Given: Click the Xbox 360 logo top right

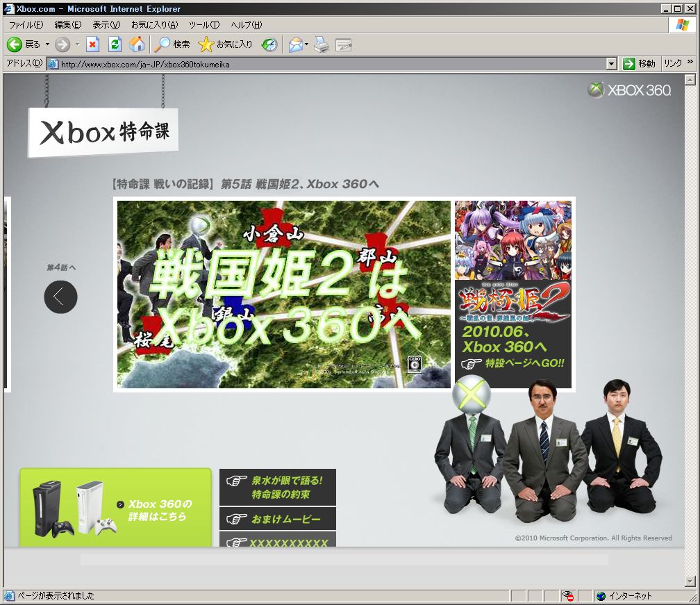Looking at the screenshot, I should pyautogui.click(x=629, y=90).
